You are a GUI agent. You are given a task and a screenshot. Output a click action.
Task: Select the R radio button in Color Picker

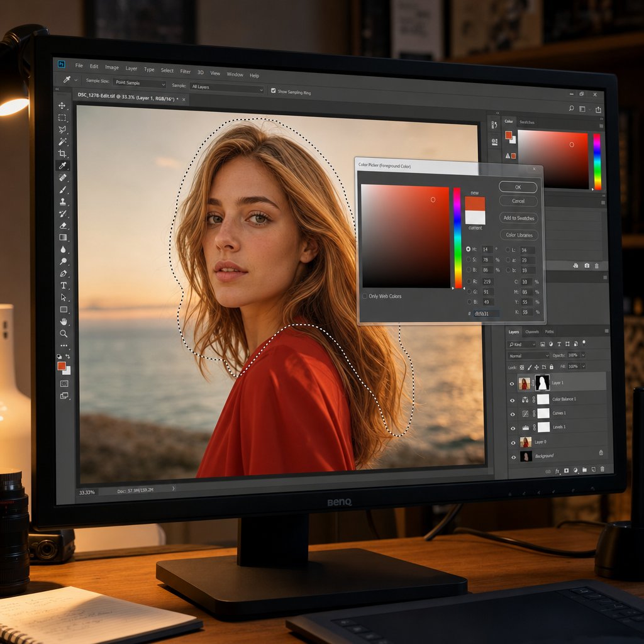point(469,281)
